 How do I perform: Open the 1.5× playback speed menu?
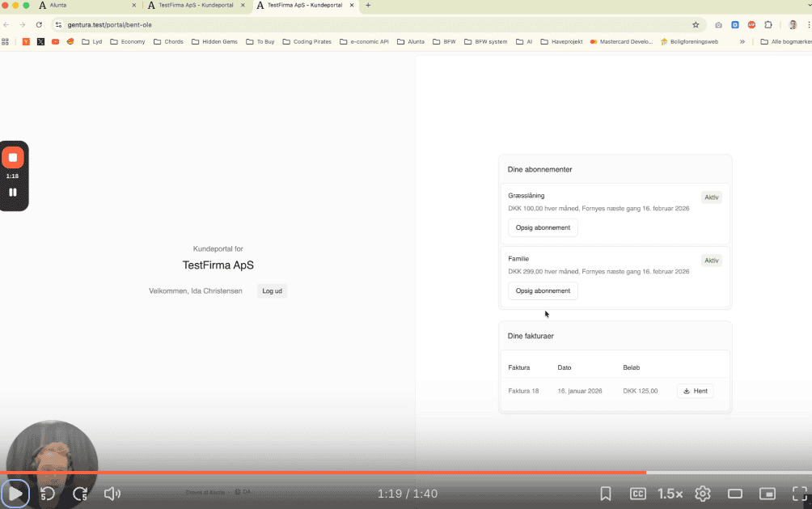[670, 494]
